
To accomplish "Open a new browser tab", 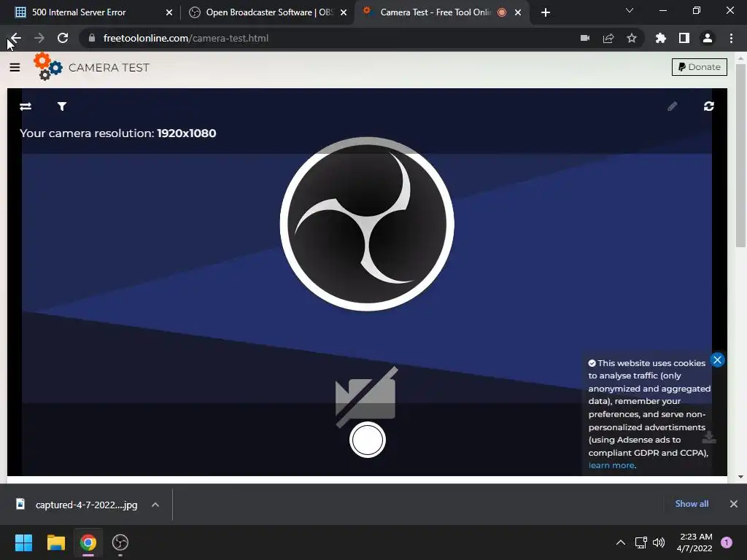I will pyautogui.click(x=546, y=12).
